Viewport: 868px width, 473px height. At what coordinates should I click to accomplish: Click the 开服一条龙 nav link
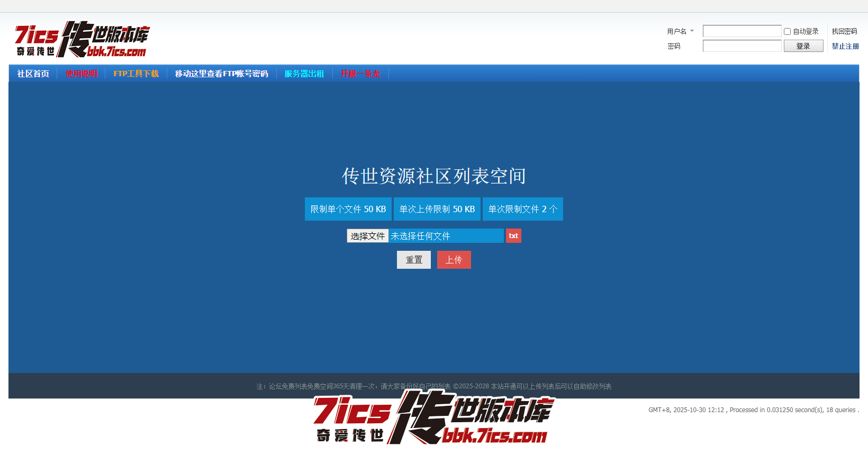[x=360, y=74]
